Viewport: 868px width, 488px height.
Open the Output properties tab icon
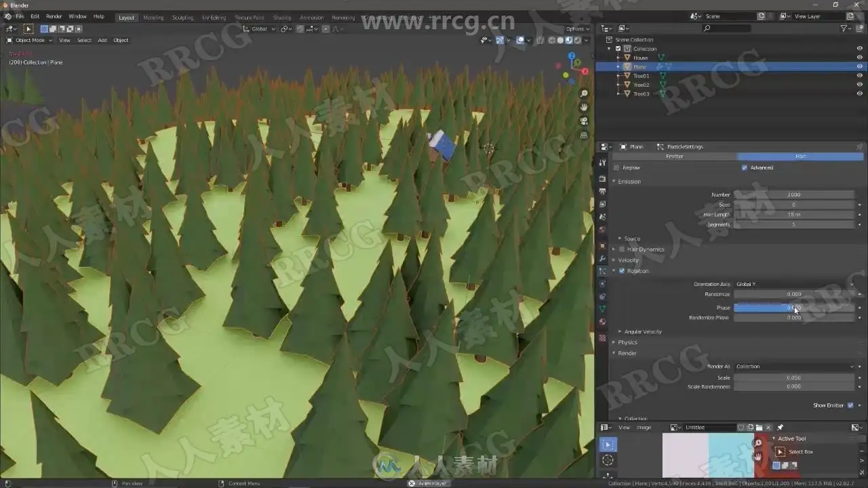[602, 192]
